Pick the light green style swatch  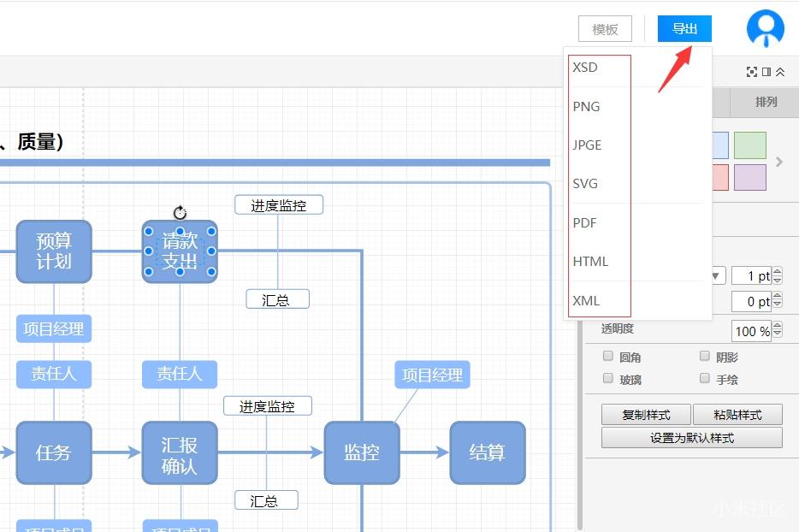tap(750, 145)
